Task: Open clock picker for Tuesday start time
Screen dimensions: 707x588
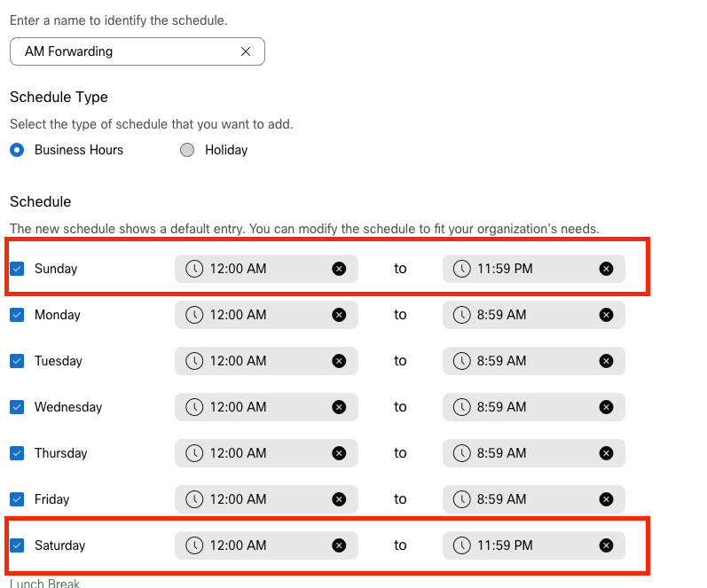Action: (x=194, y=361)
